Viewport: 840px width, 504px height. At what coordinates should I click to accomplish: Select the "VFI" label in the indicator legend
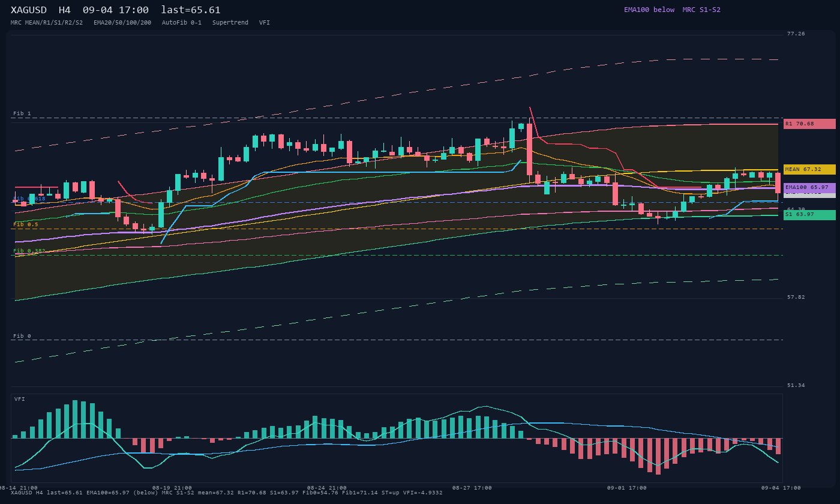pyautogui.click(x=265, y=23)
